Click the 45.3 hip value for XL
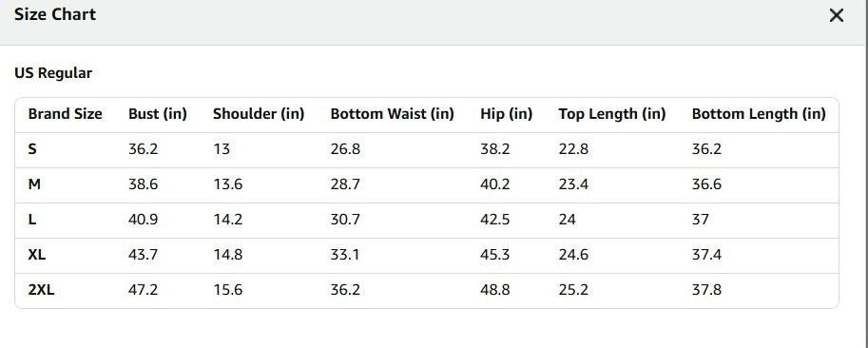 point(495,255)
